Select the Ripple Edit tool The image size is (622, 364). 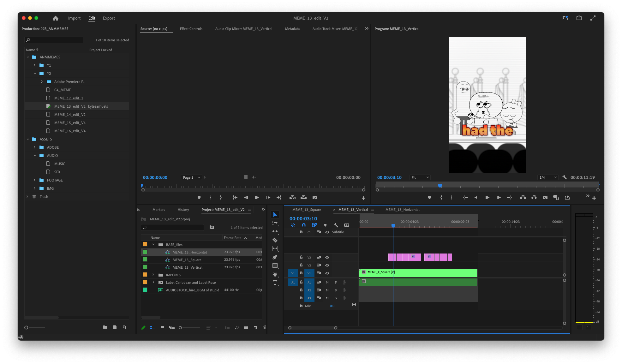pyautogui.click(x=275, y=231)
